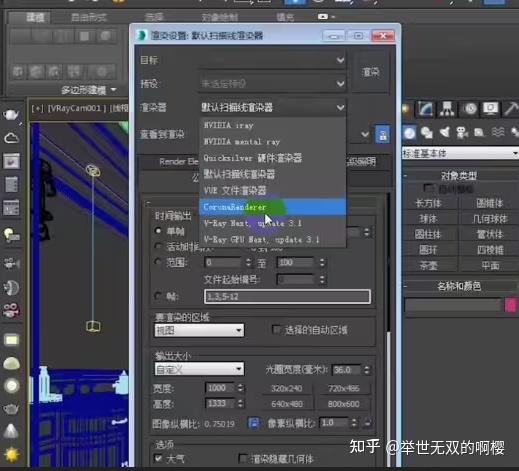Choose VUE file renderer option
The width and height of the screenshot is (519, 471).
(x=272, y=191)
